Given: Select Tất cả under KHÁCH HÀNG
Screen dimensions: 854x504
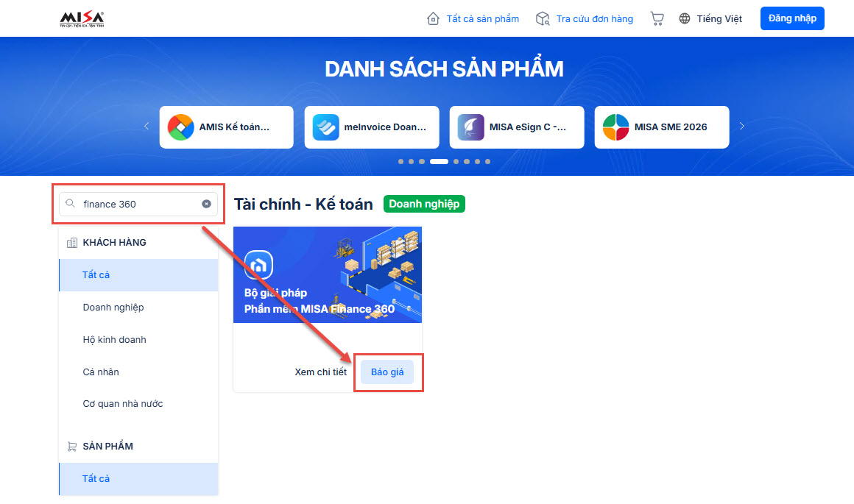Looking at the screenshot, I should [138, 275].
